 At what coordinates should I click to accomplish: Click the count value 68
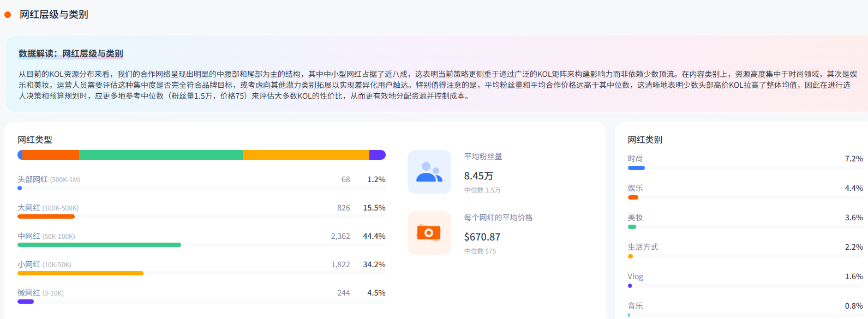tap(346, 179)
